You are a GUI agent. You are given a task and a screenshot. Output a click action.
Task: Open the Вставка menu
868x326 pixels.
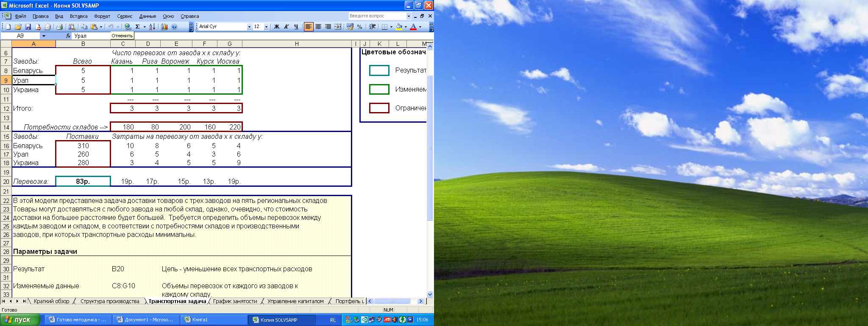coord(79,16)
